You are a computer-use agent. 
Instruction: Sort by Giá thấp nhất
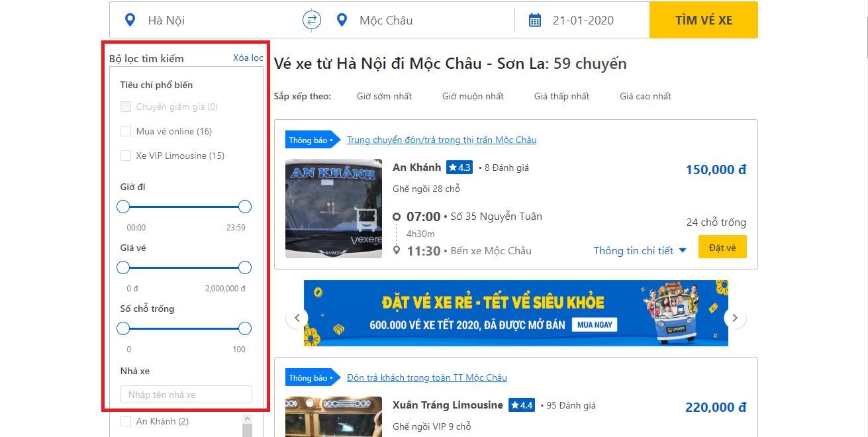[561, 96]
